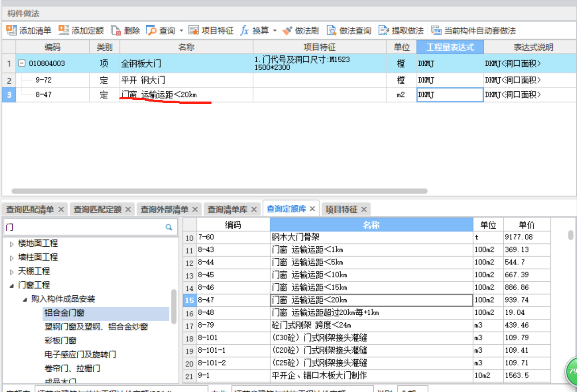Select the 工程量表达式 column header
This screenshot has height=392, width=577.
coord(450,47)
